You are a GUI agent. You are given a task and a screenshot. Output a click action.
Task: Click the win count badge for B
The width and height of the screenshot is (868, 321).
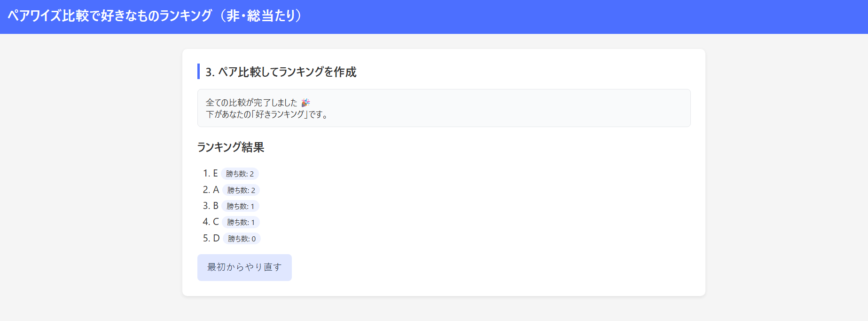240,206
